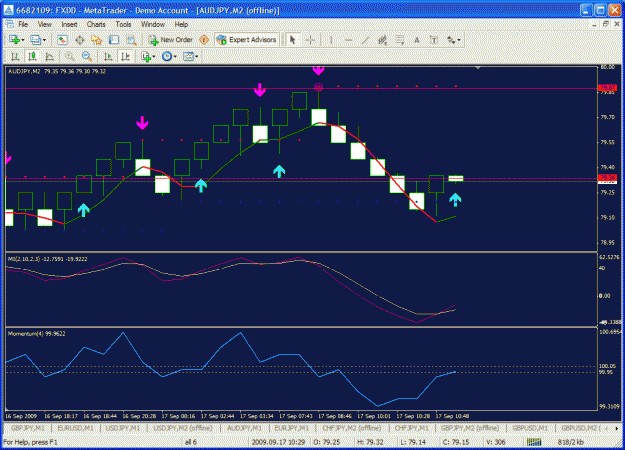Switch to the AUDJPY,M1 chart tab
Image resolution: width=625 pixels, height=450 pixels.
(x=244, y=428)
